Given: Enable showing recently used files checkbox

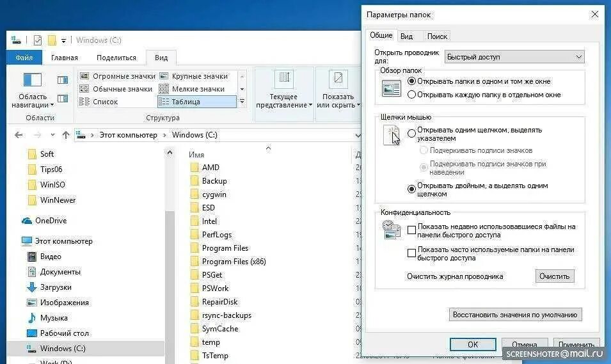Looking at the screenshot, I should click(x=411, y=230).
